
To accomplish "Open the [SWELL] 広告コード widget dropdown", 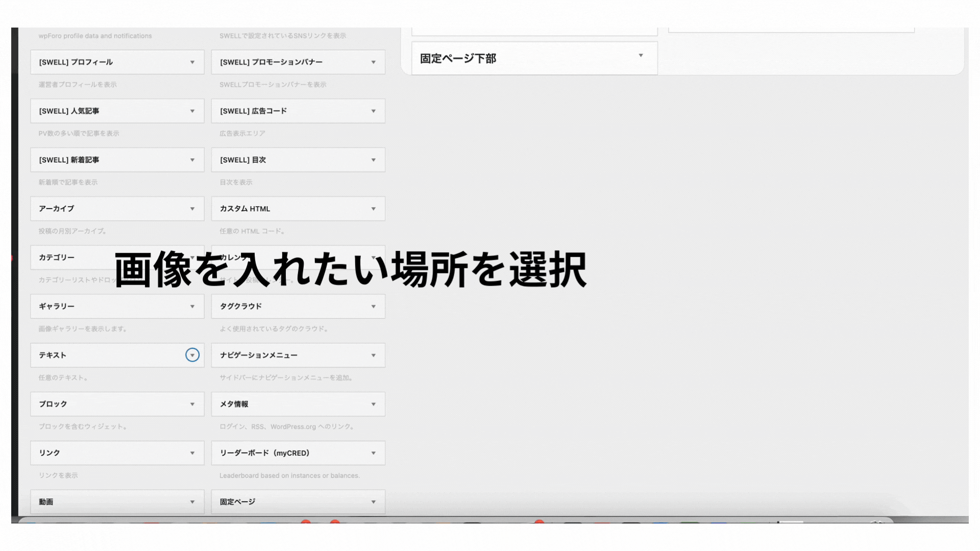I will (374, 111).
